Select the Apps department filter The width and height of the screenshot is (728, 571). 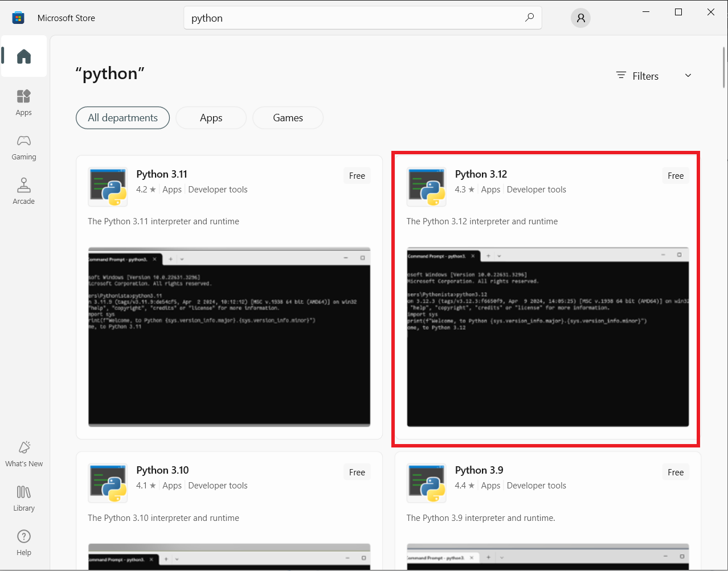211,118
